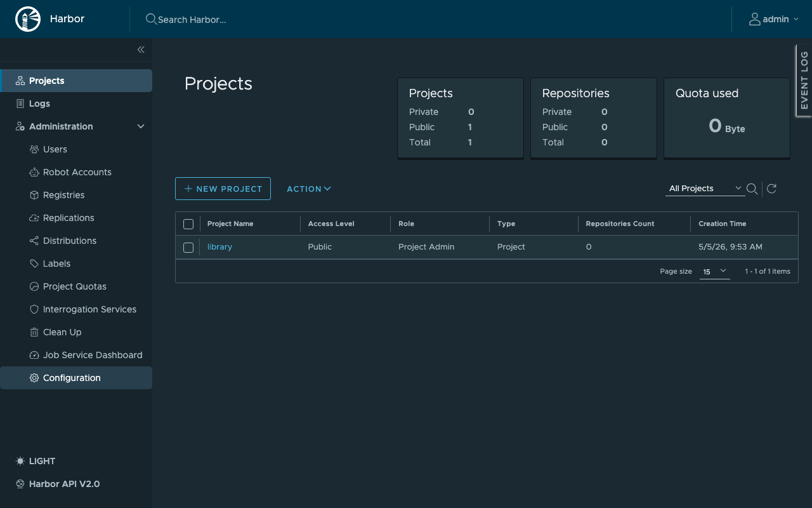812x508 pixels.
Task: Open the EVENT LOG side panel
Action: [804, 81]
